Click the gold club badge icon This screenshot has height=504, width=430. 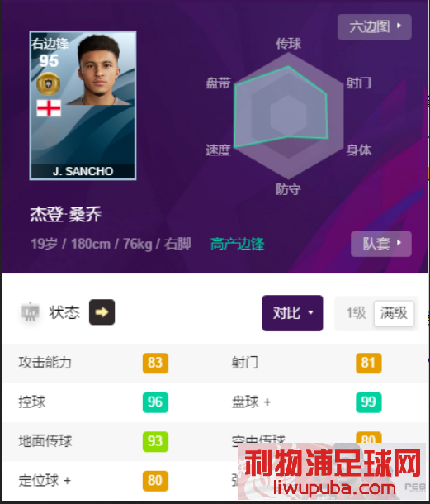tap(49, 84)
